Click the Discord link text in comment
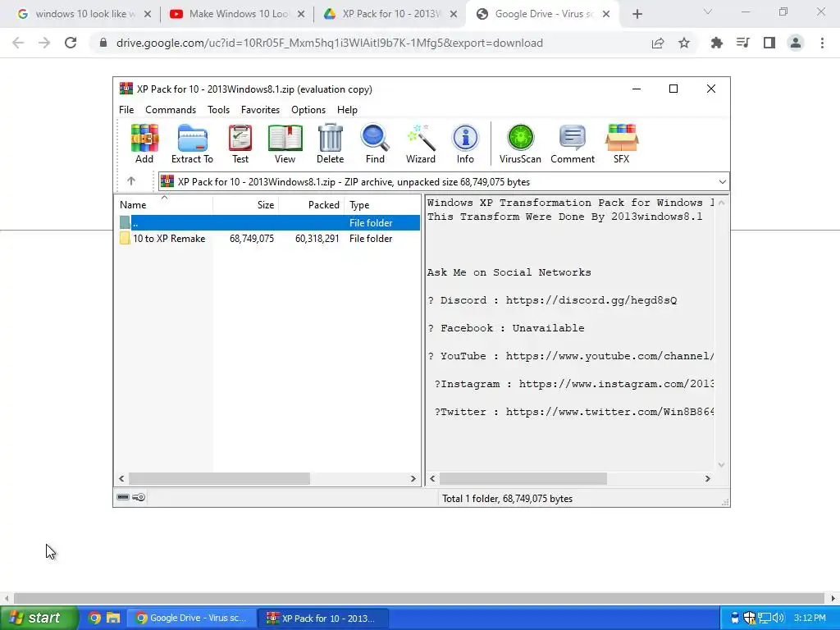The width and height of the screenshot is (840, 630). click(x=591, y=300)
